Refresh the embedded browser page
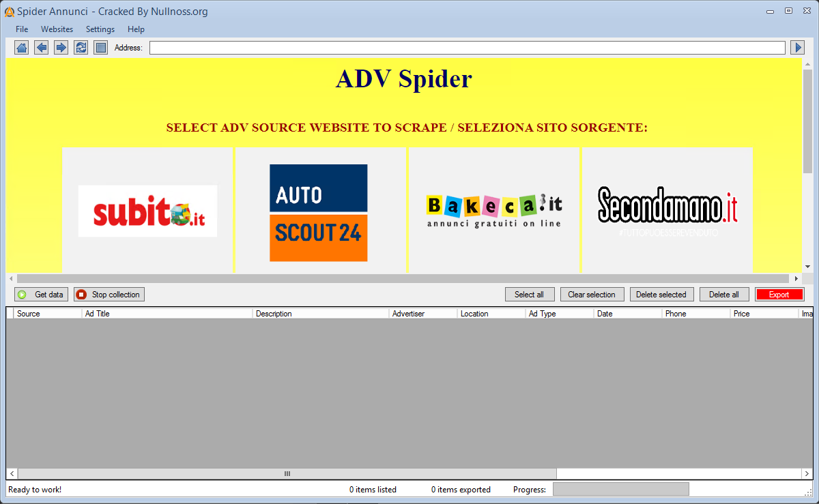This screenshot has width=819, height=504. pyautogui.click(x=81, y=47)
